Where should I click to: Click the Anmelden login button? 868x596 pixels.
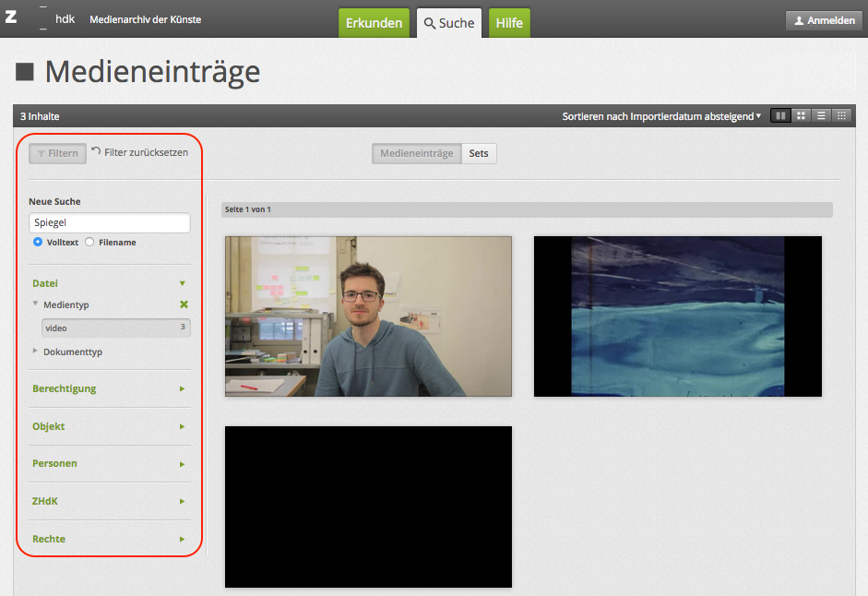click(x=824, y=20)
